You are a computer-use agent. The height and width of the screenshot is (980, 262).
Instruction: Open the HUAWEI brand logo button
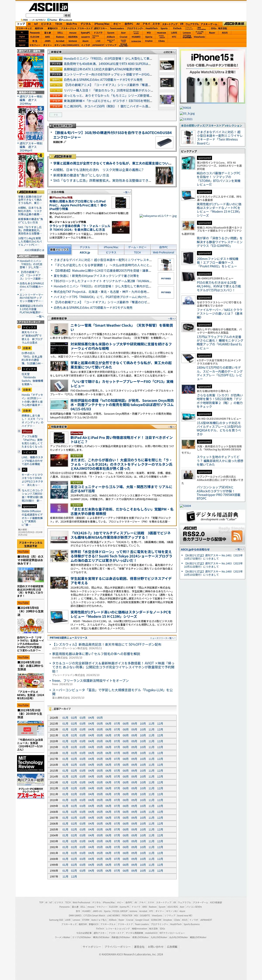[x=136, y=37]
